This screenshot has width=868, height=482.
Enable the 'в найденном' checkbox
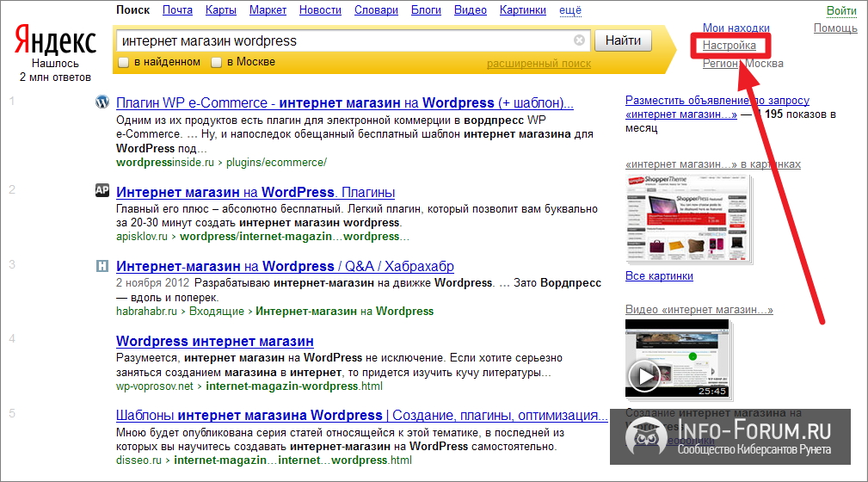(x=123, y=62)
